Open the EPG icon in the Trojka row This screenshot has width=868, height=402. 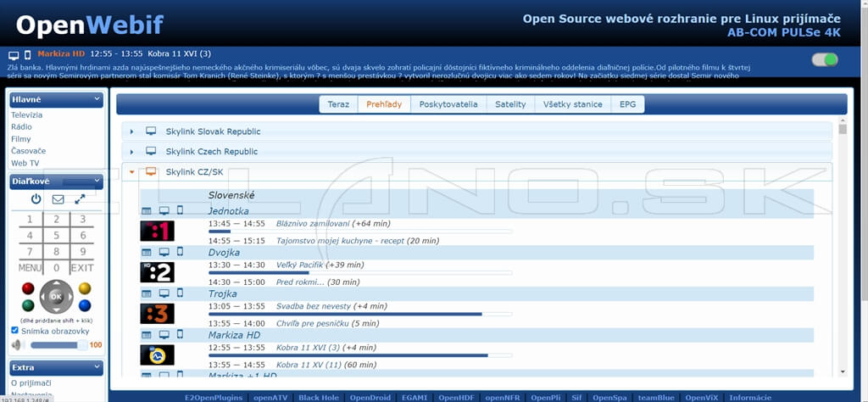coord(146,294)
